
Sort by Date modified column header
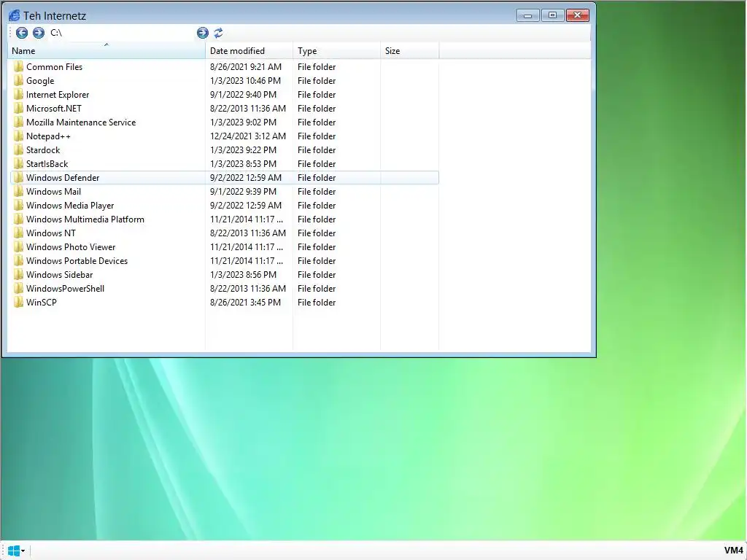click(x=249, y=51)
